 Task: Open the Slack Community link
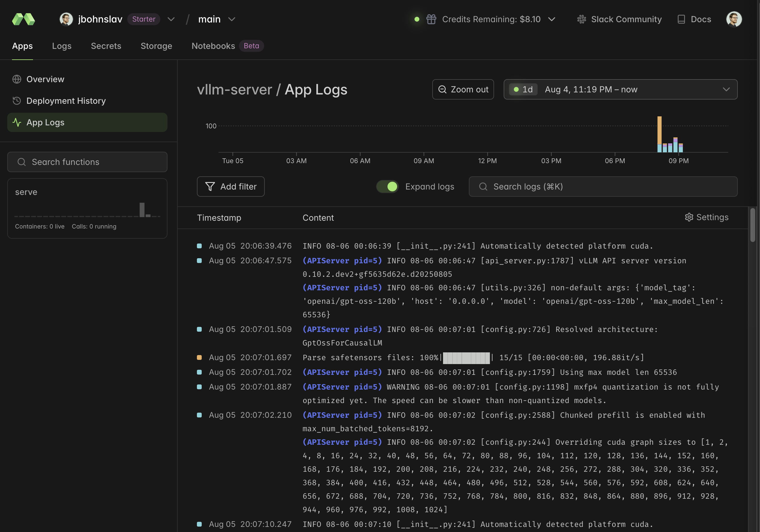(x=619, y=19)
